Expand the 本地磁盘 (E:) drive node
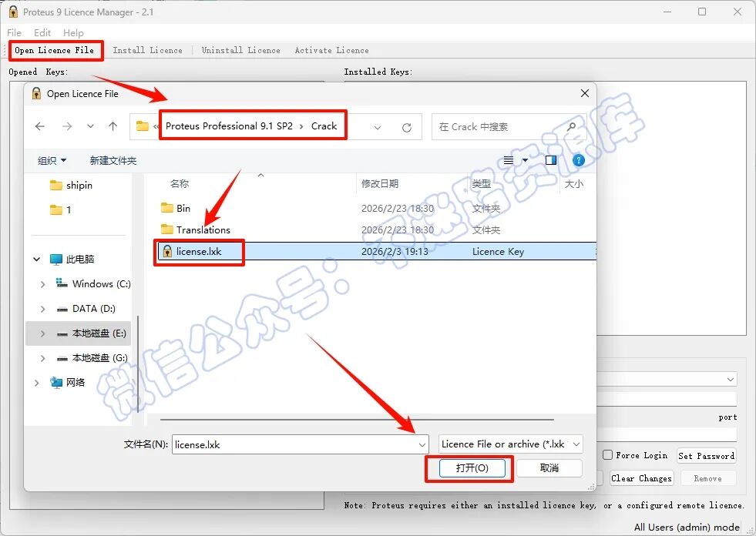This screenshot has height=536, width=756. (x=42, y=333)
